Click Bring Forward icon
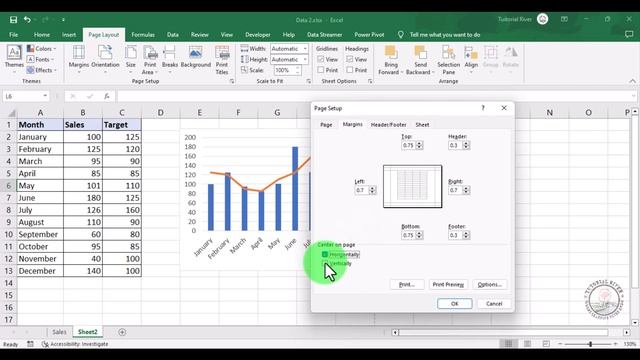The width and height of the screenshot is (640, 360). coord(391,53)
